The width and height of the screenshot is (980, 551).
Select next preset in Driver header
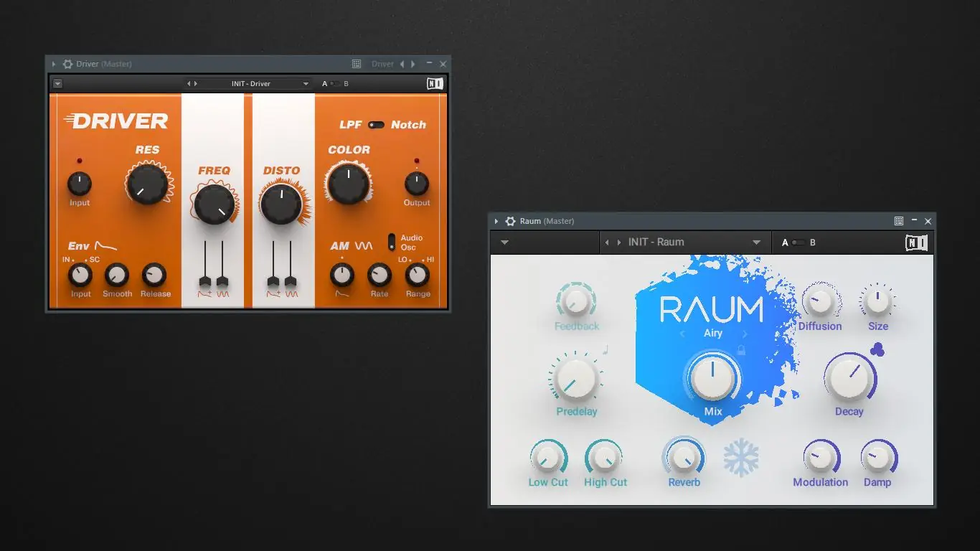[x=196, y=84]
